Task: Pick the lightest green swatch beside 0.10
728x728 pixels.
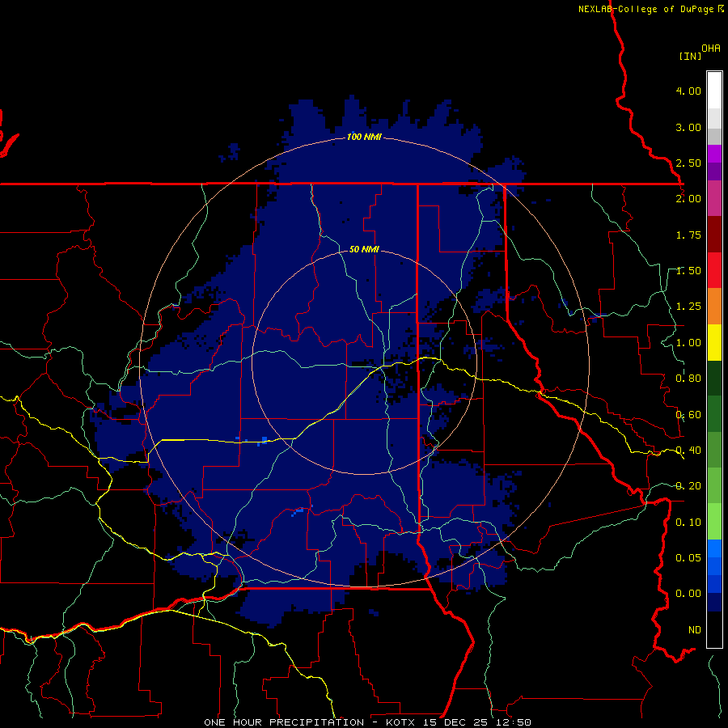Action: (x=714, y=522)
